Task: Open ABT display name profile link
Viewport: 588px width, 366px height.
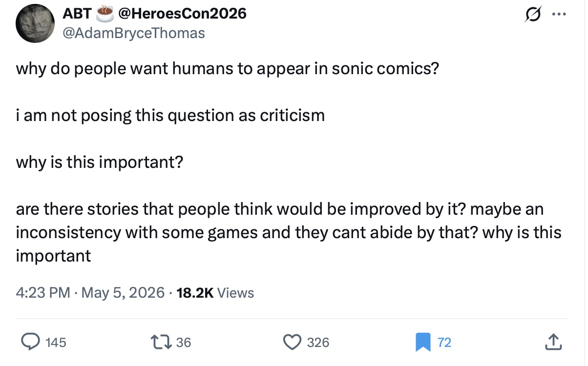Action: [76, 14]
